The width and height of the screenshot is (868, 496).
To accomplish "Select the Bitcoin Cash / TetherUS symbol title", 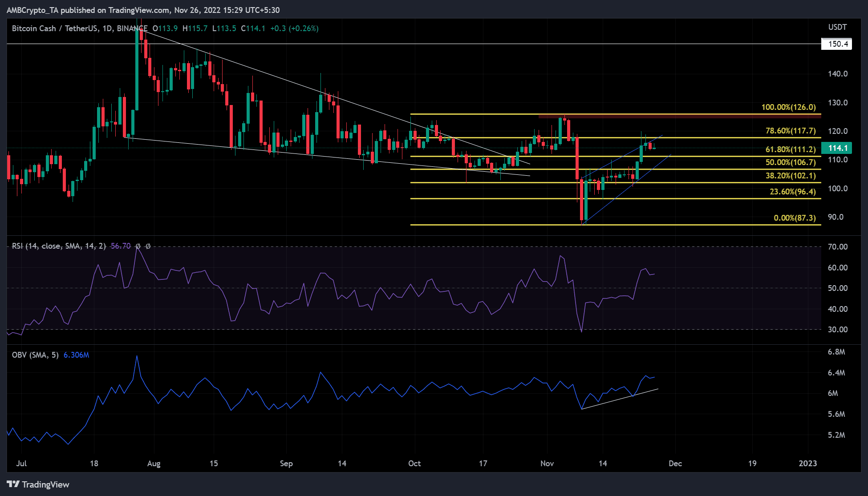I will click(x=54, y=28).
